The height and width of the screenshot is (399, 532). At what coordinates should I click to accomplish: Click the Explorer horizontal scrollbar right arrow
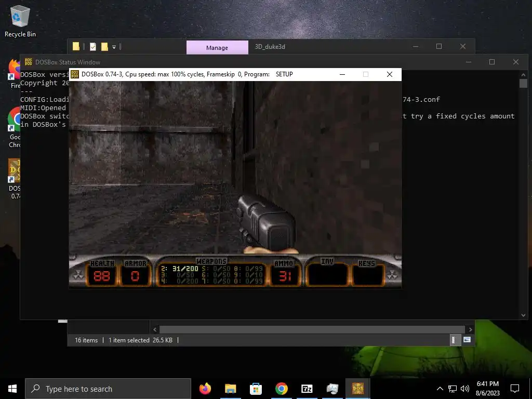tap(470, 329)
